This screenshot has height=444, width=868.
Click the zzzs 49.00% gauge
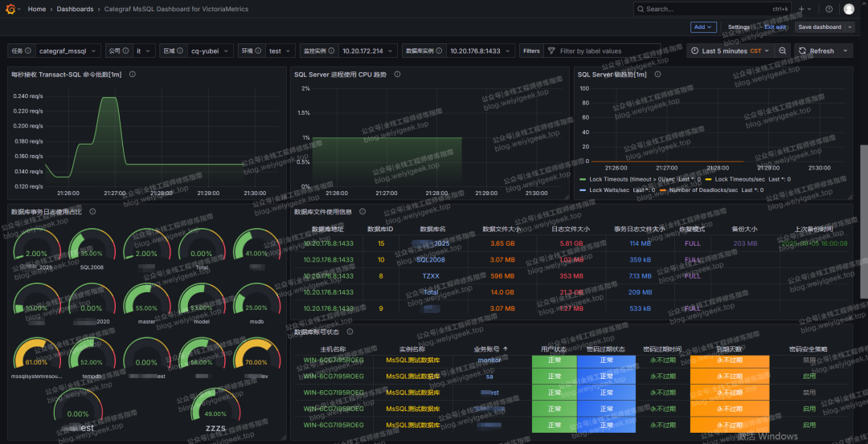pyautogui.click(x=215, y=411)
